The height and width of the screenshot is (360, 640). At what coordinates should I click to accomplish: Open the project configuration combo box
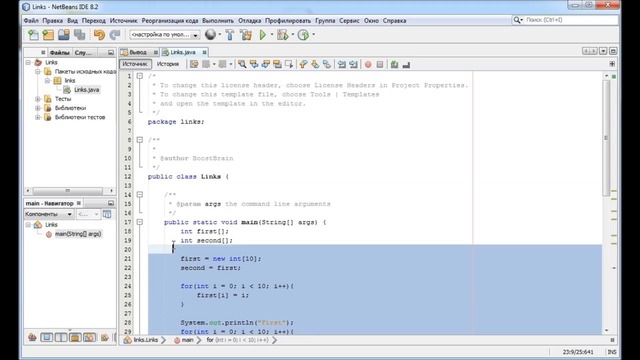pos(165,35)
